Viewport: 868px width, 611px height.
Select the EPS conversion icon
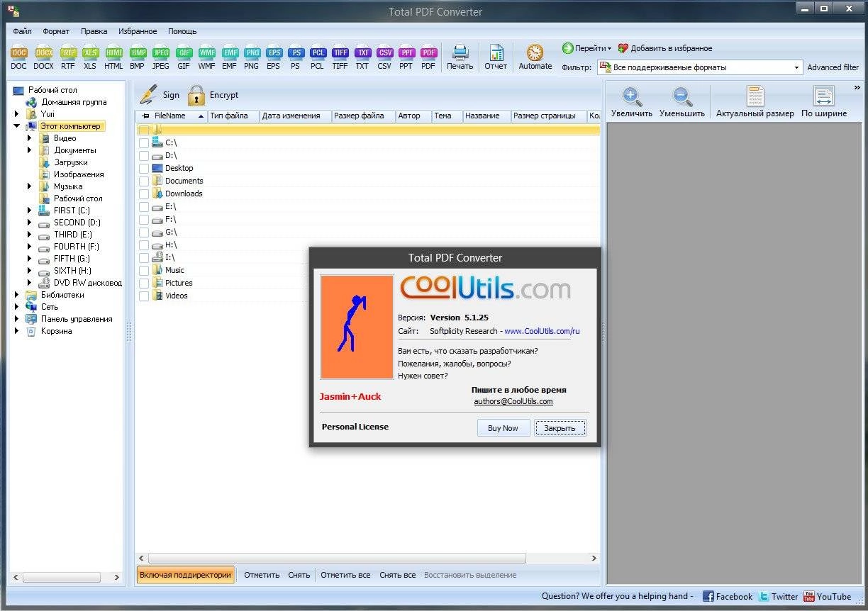pyautogui.click(x=273, y=57)
